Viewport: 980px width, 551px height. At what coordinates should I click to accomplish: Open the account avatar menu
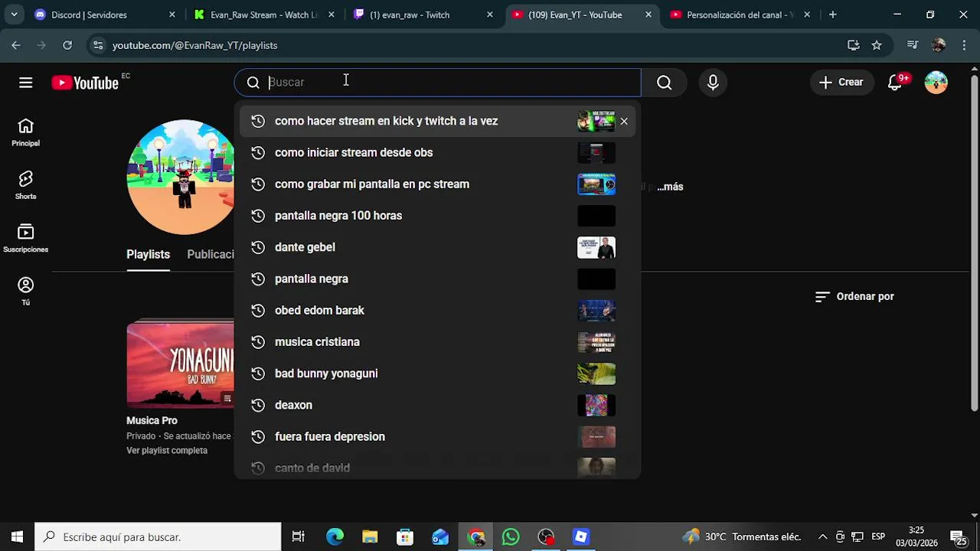[x=936, y=83]
